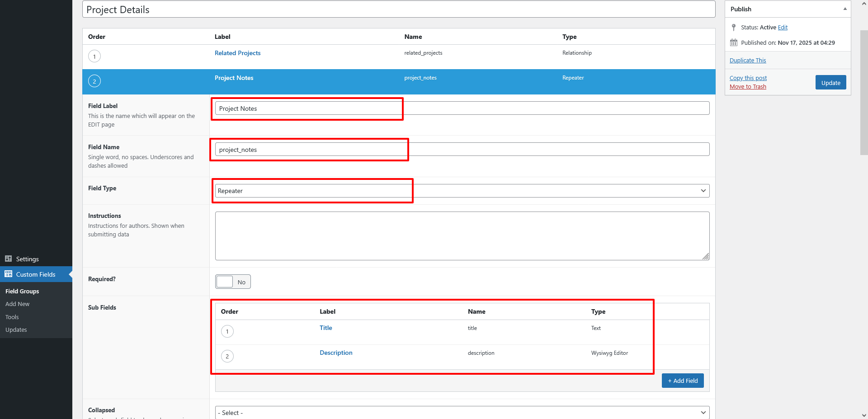
Task: Go to Tools submenu item
Action: coord(12,317)
